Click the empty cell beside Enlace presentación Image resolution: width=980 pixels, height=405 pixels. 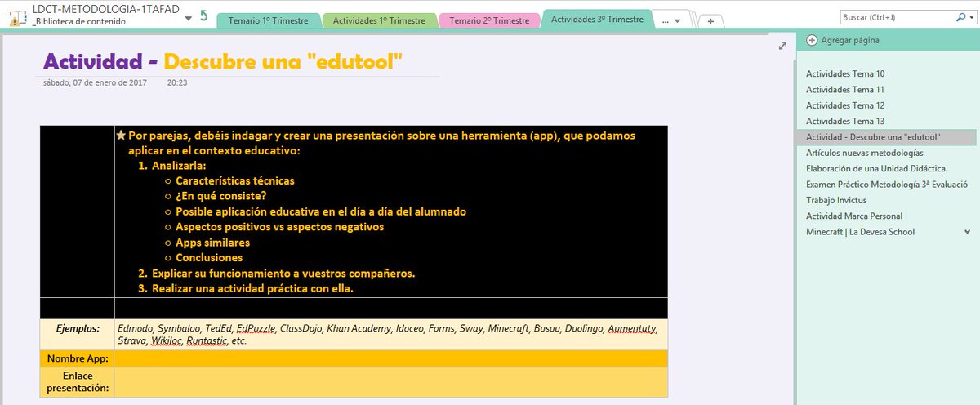pos(391,381)
